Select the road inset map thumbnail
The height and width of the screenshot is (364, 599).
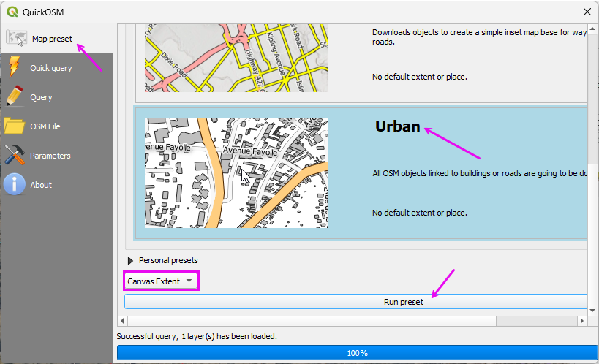(x=236, y=57)
